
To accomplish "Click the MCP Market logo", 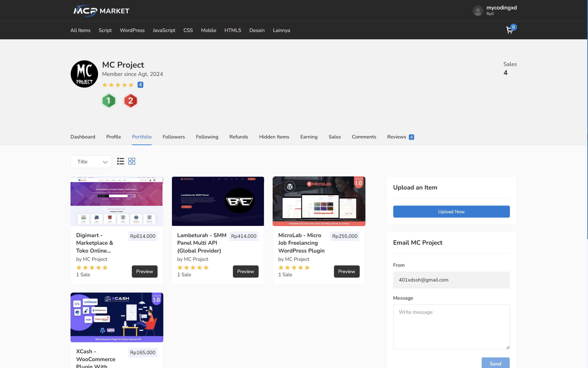I will click(101, 11).
